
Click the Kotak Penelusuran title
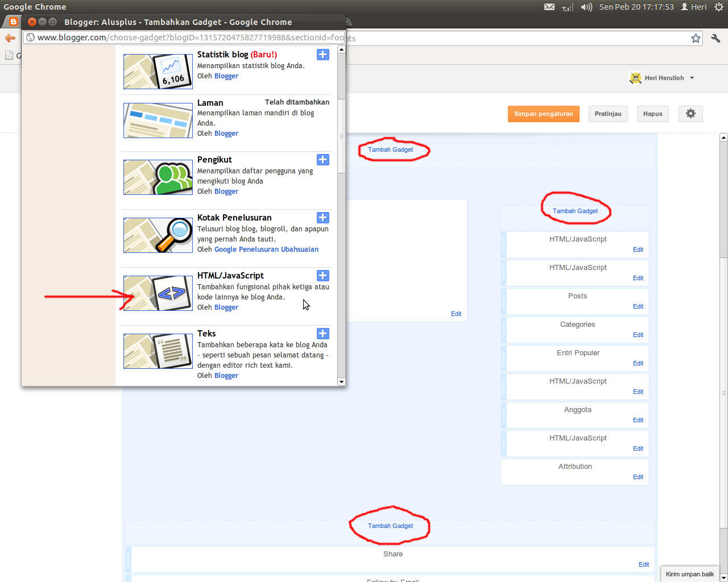pyautogui.click(x=234, y=218)
